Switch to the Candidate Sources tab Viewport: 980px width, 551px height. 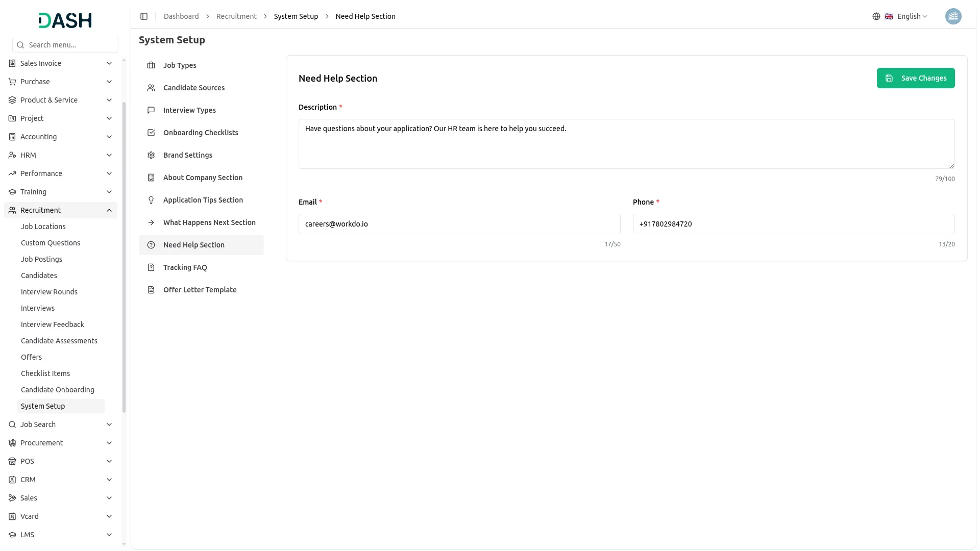(193, 88)
